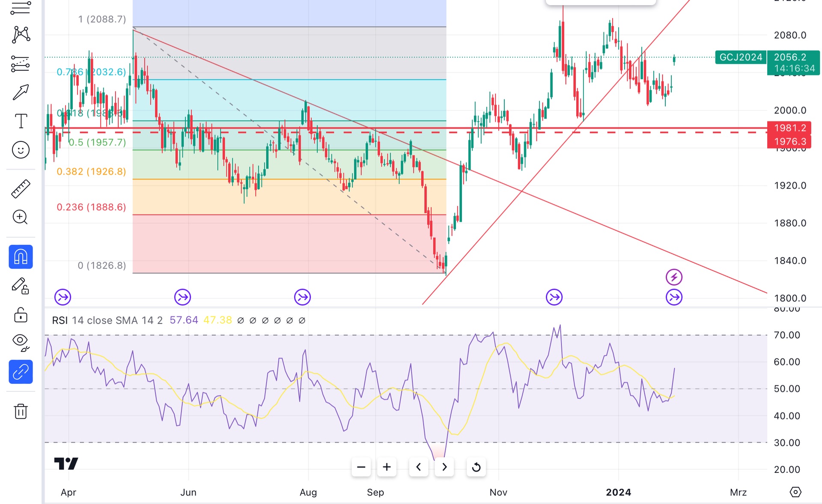
Task: Toggle stay in drawing mode
Action: tap(21, 286)
